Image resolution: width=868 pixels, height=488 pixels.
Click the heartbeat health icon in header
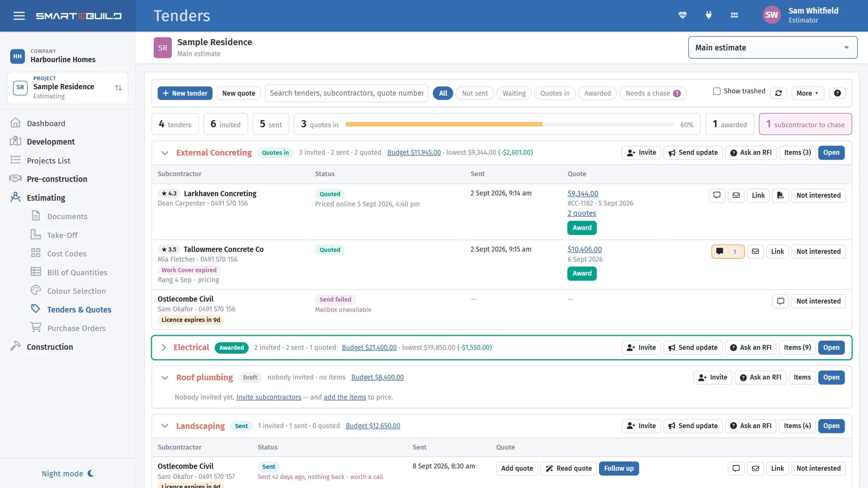click(x=682, y=15)
